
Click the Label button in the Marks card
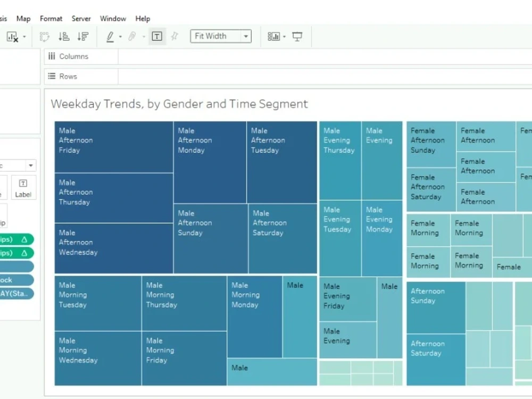[x=23, y=187]
